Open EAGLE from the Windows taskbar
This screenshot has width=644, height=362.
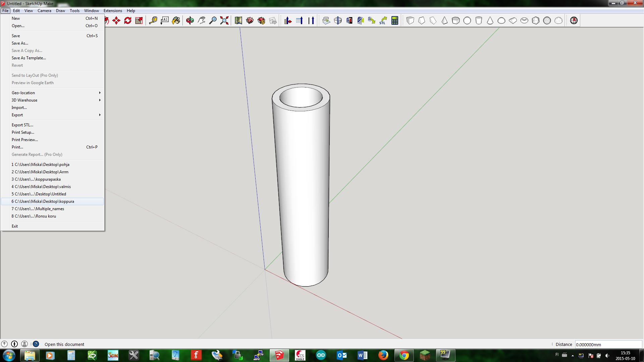tap(300, 355)
